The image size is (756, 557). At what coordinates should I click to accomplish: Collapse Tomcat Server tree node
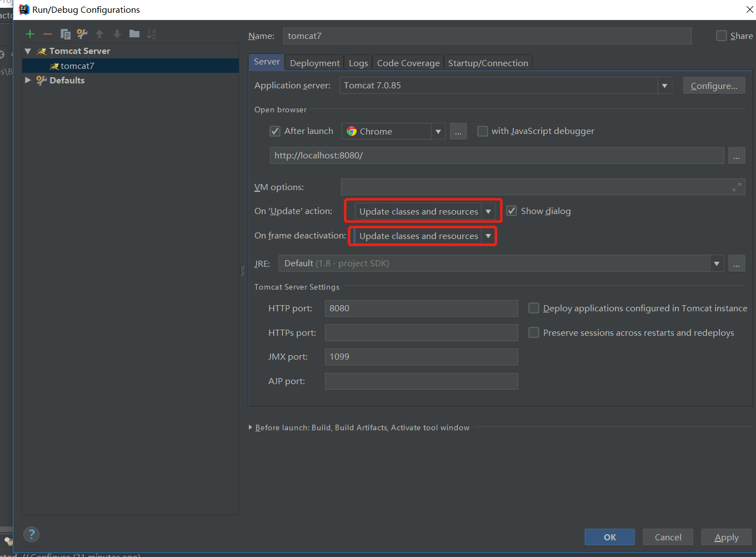tap(28, 51)
